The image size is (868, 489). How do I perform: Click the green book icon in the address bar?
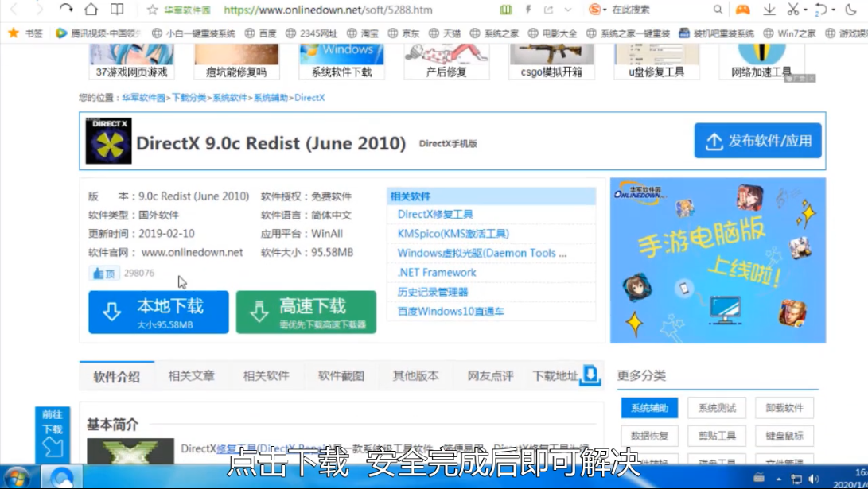[506, 10]
